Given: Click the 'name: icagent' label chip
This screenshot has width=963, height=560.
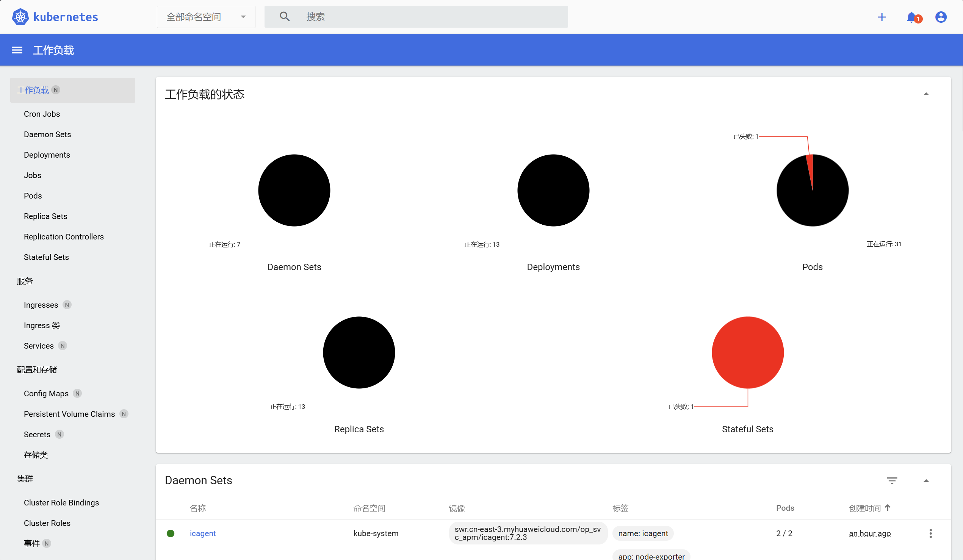Looking at the screenshot, I should coord(643,533).
